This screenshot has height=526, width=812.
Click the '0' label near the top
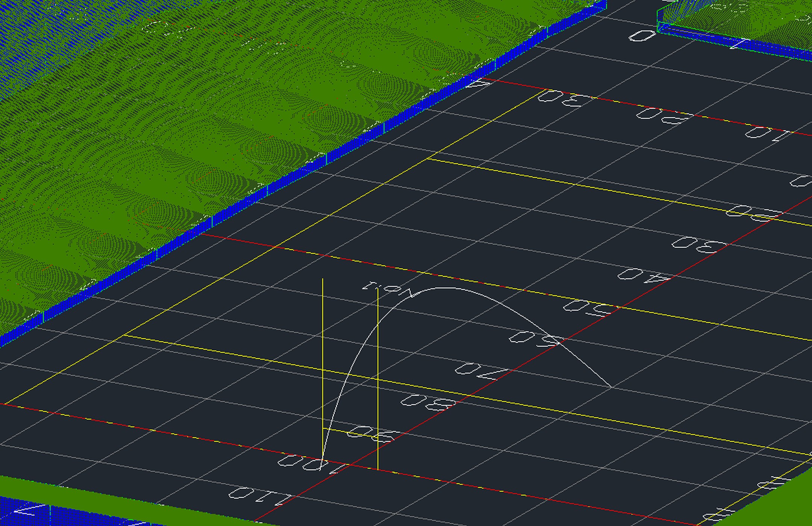pos(642,36)
